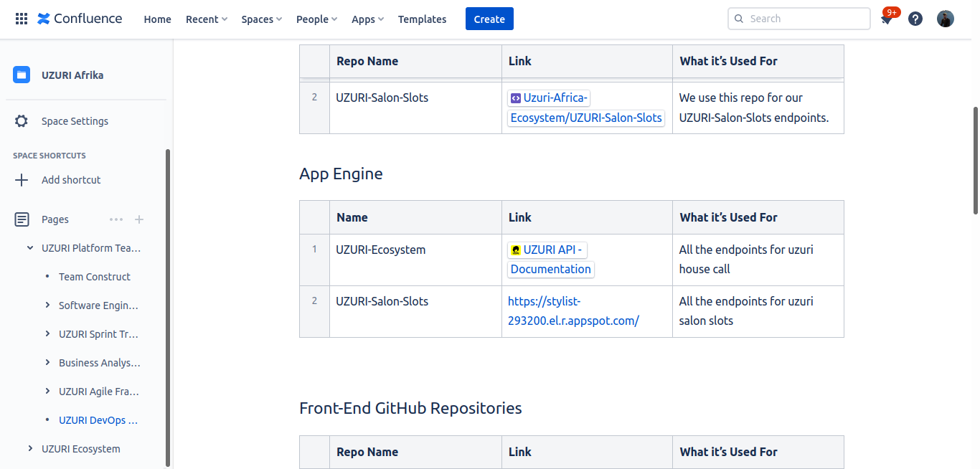Open the Recent dropdown

206,19
